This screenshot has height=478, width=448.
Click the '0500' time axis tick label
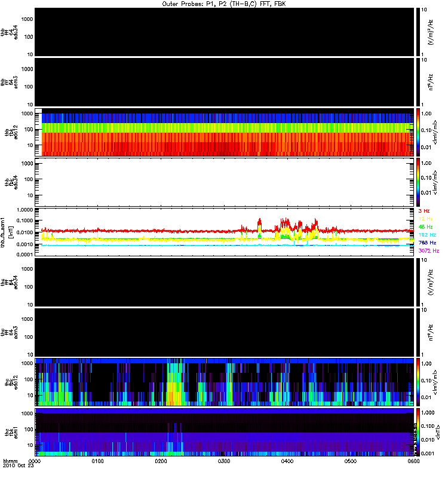[351, 461]
